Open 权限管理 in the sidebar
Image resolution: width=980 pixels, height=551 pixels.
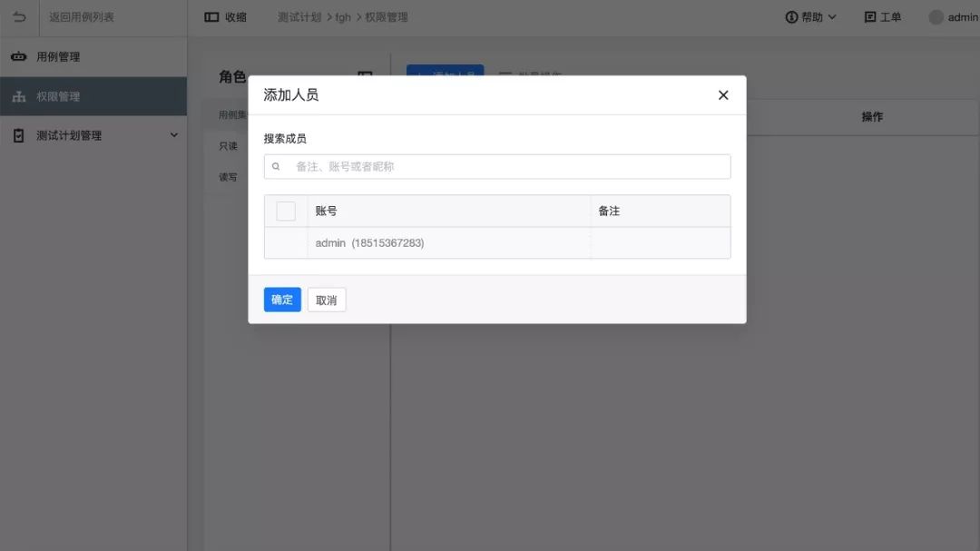point(93,96)
